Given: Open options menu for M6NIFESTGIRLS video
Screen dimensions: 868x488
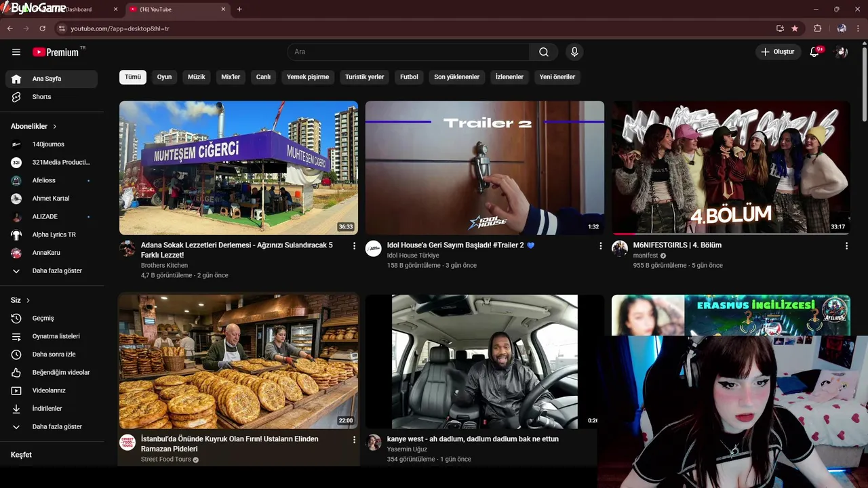Looking at the screenshot, I should tap(846, 246).
